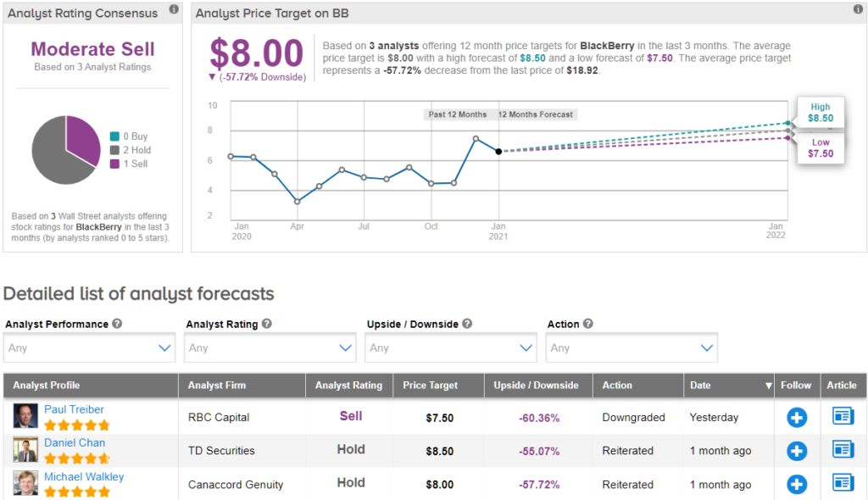Click the Yesterday date in RBC Capital row

(714, 418)
